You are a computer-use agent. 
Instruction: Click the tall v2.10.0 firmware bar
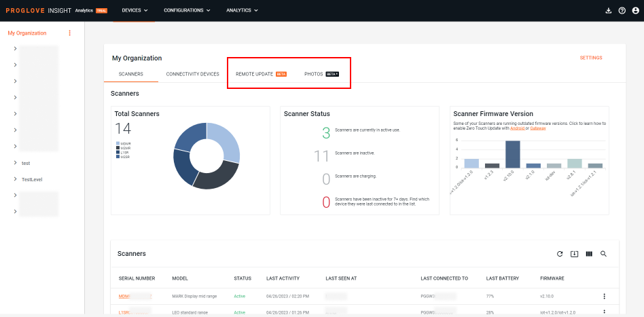[x=513, y=154]
